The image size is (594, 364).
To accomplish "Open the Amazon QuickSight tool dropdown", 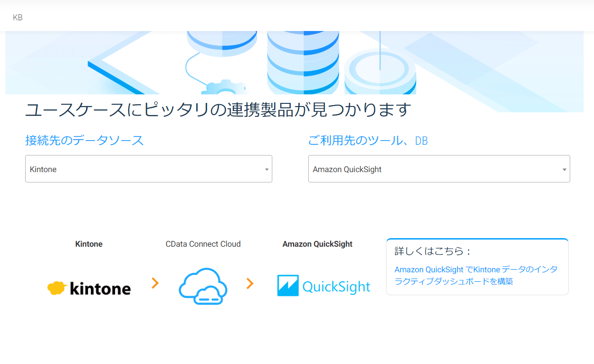I will [x=439, y=169].
